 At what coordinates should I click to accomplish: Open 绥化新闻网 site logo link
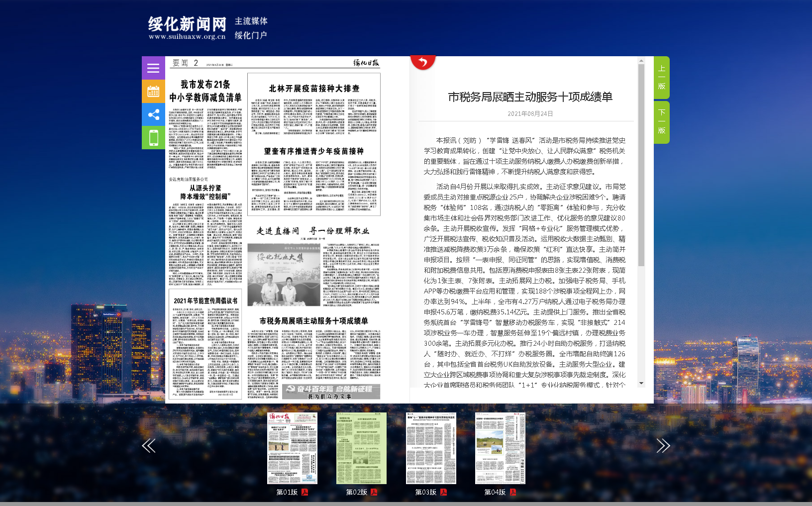click(x=187, y=28)
